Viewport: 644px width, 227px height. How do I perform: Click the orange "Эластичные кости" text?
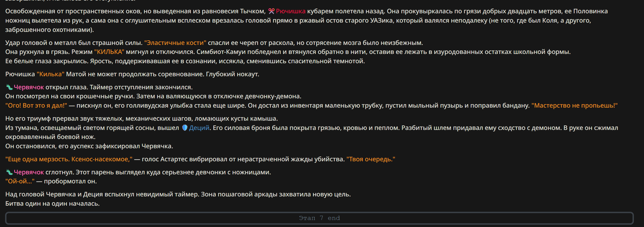pyautogui.click(x=175, y=43)
